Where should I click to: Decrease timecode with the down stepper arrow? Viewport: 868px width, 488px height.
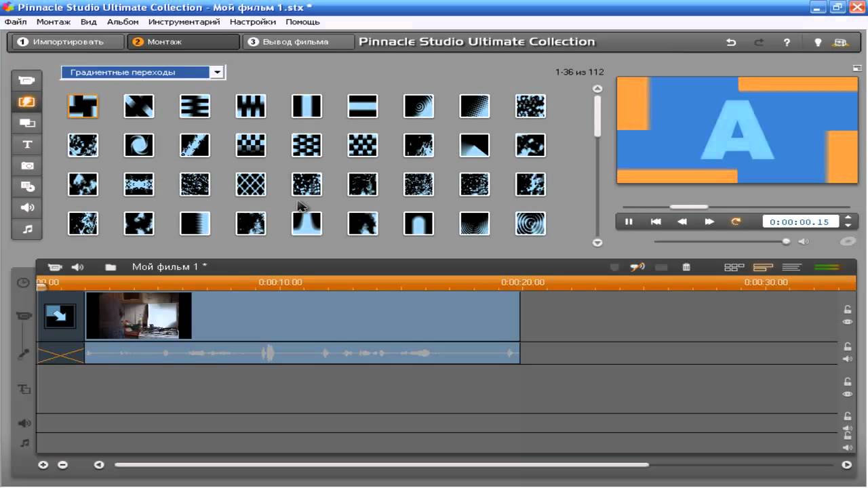pos(848,225)
